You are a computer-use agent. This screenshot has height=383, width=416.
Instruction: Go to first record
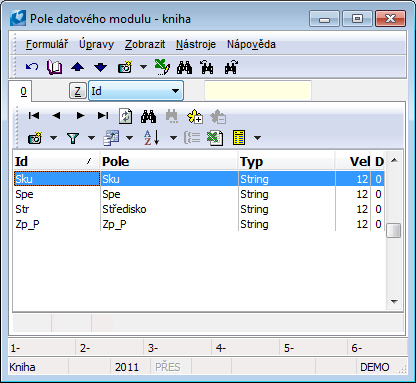coord(34,116)
